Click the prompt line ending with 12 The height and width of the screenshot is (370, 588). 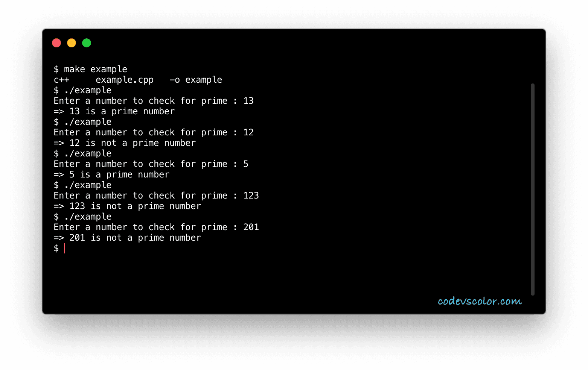154,132
